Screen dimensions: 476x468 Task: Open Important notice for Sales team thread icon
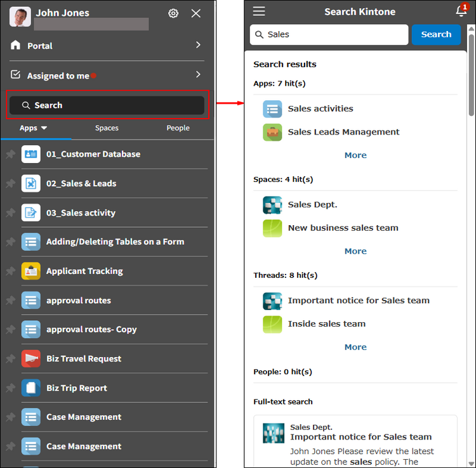click(x=272, y=301)
